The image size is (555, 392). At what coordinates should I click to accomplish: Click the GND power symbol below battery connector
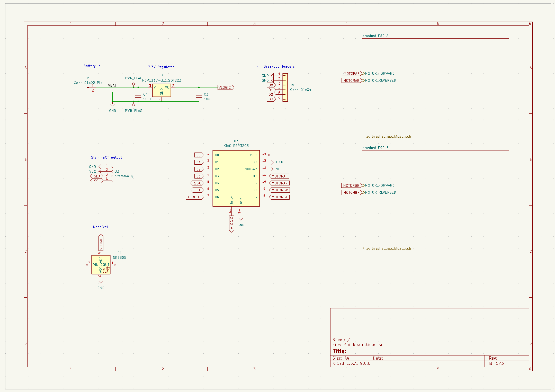112,105
